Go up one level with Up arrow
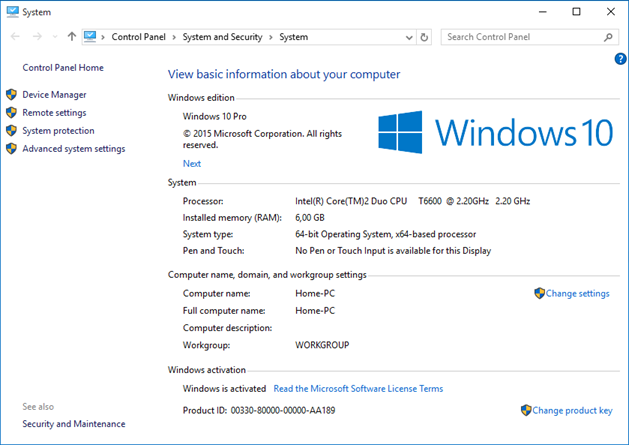629x445 pixels. click(72, 37)
